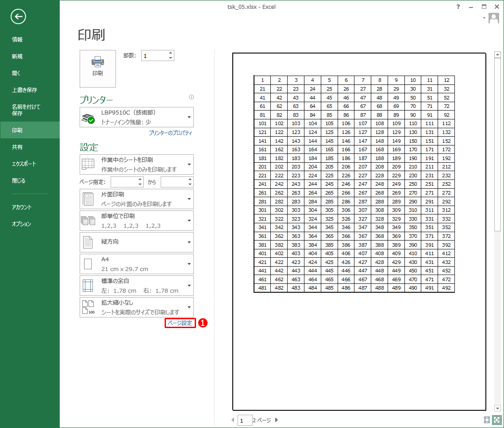
Task: Click the print preview page
Action: 359,232
